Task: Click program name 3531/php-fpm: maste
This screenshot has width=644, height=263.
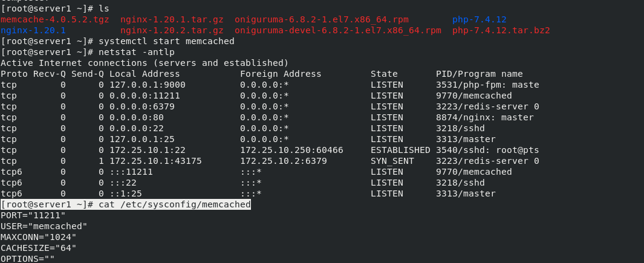Action: pyautogui.click(x=487, y=85)
